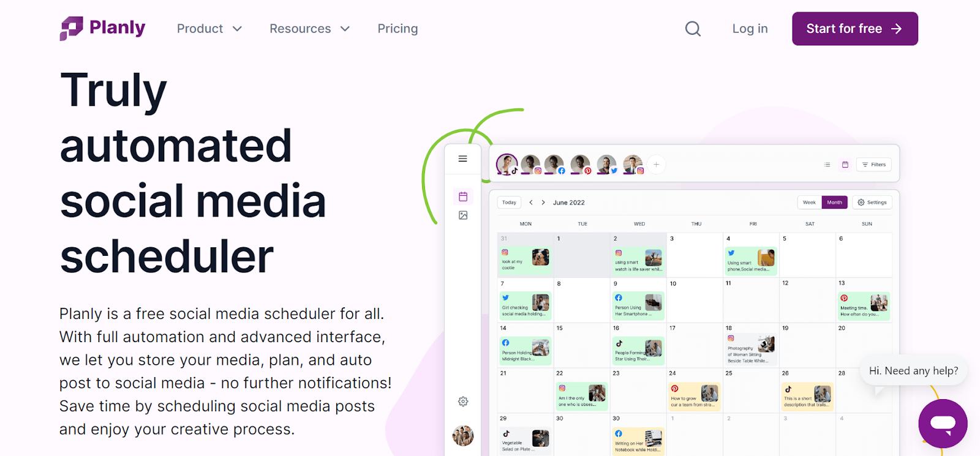Open the media library image icon in sidebar
Screen dimensions: 980x456
(463, 215)
